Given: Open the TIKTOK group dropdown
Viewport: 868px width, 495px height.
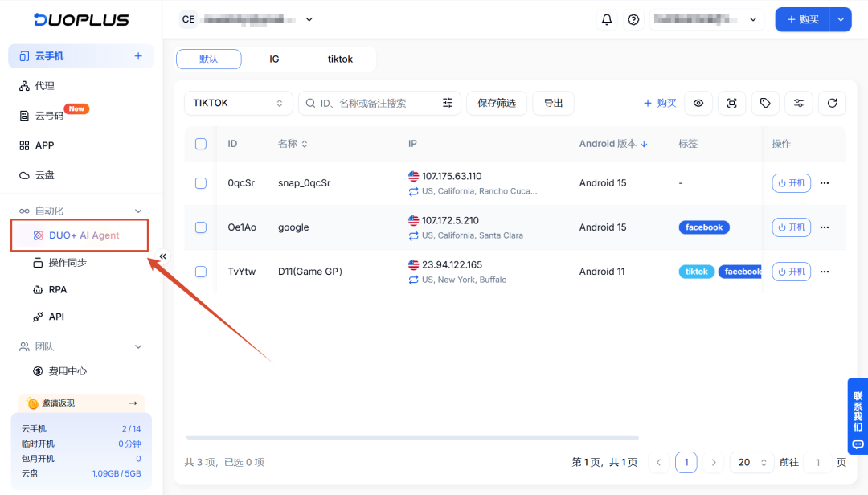Looking at the screenshot, I should pos(238,103).
